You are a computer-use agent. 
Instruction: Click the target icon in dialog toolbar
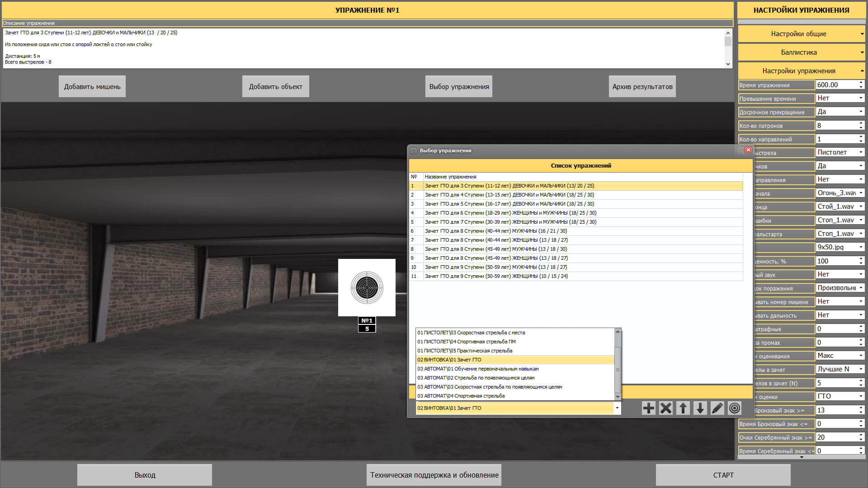tap(735, 408)
